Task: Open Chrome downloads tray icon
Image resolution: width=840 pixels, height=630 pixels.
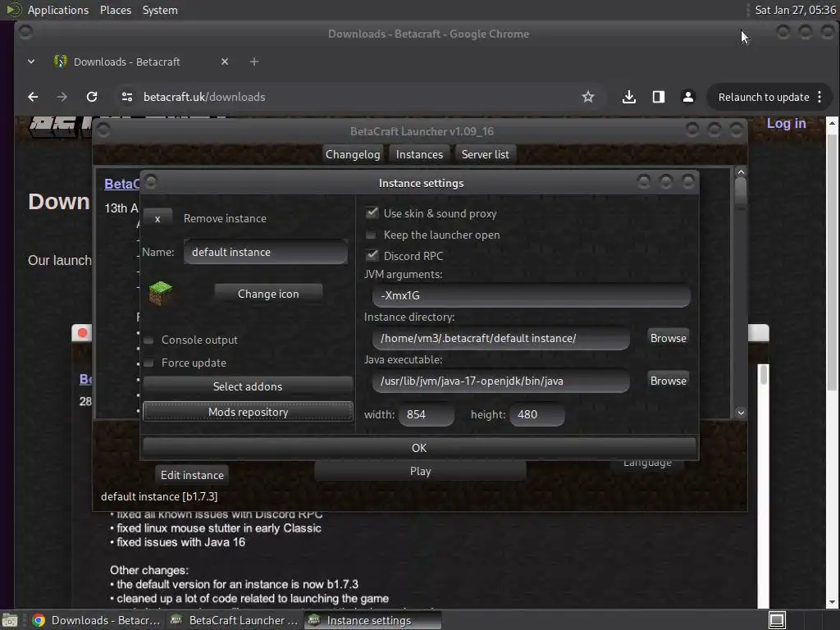Action: click(629, 97)
